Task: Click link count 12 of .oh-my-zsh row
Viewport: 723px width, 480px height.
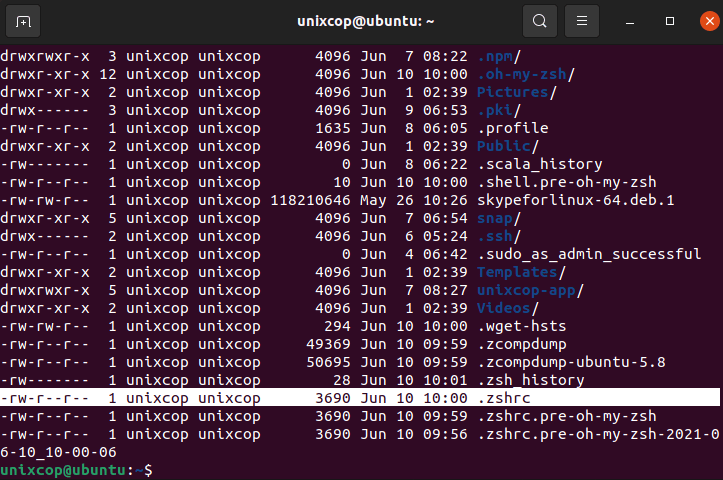Action: (x=108, y=75)
